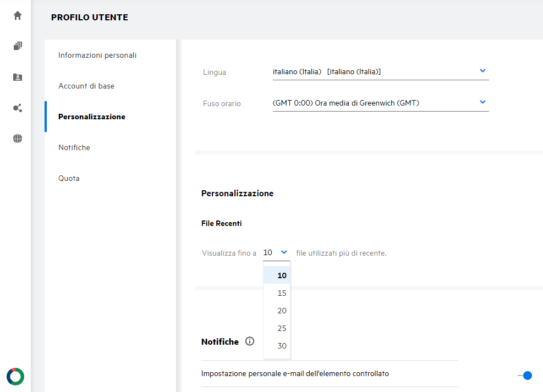Expand the Lingua dropdown arrow
Viewport: 543px width, 392px height.
[x=482, y=71]
